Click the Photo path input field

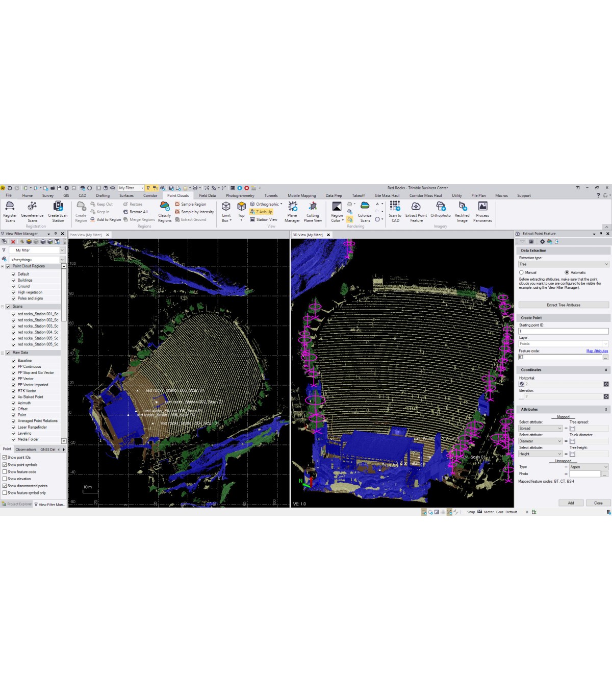click(x=585, y=474)
